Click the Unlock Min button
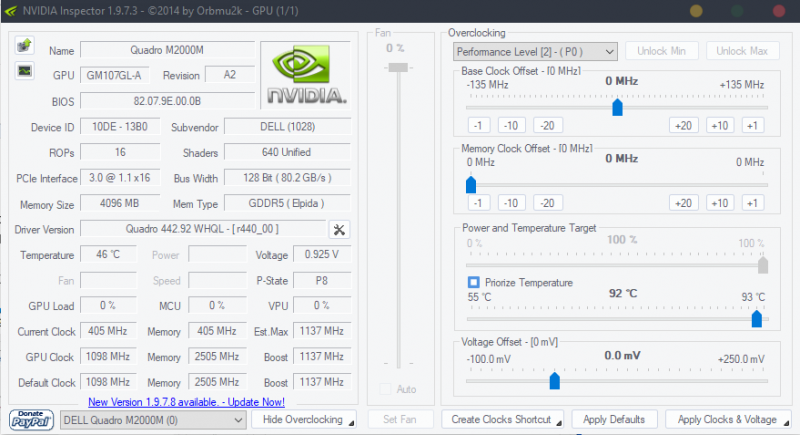This screenshot has width=800, height=435. [x=661, y=51]
